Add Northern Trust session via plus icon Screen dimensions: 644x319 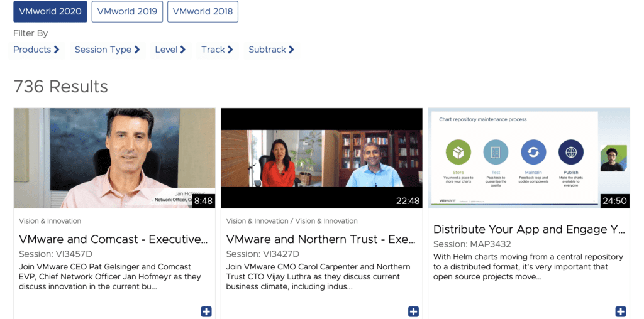pyautogui.click(x=413, y=311)
